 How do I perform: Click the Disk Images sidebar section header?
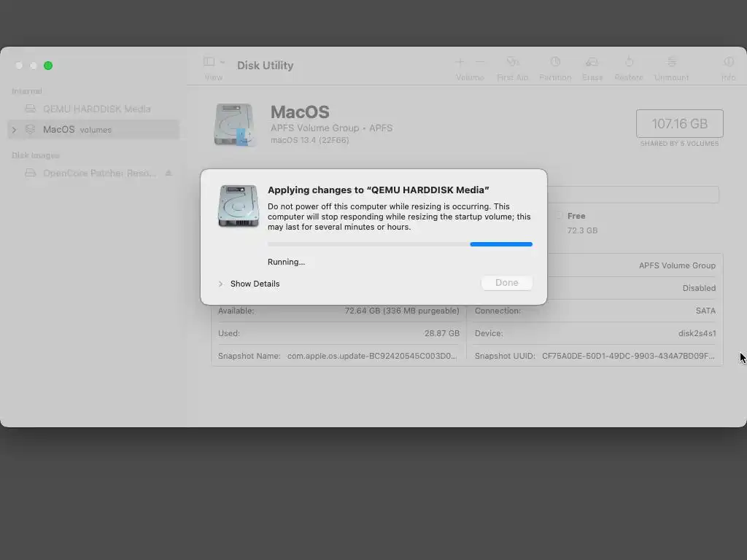[x=36, y=155]
